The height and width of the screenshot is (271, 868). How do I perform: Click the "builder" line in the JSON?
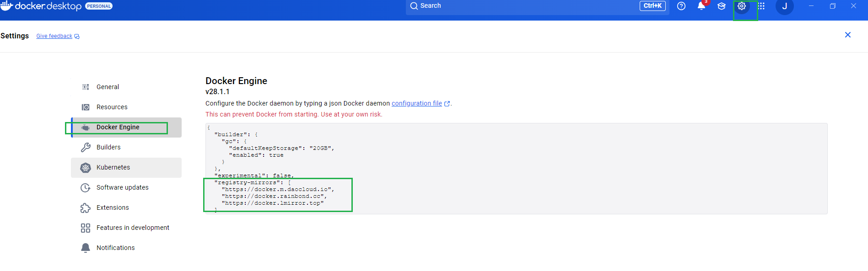pos(236,134)
